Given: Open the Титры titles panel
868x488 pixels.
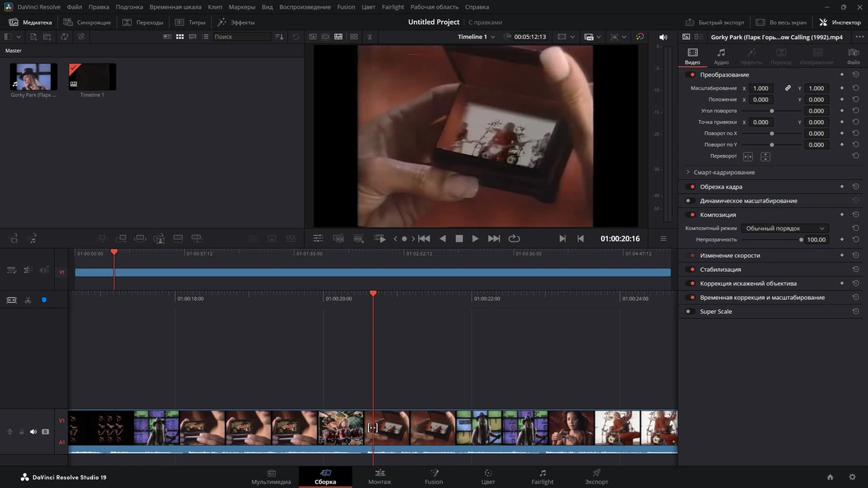Looking at the screenshot, I should pos(190,22).
